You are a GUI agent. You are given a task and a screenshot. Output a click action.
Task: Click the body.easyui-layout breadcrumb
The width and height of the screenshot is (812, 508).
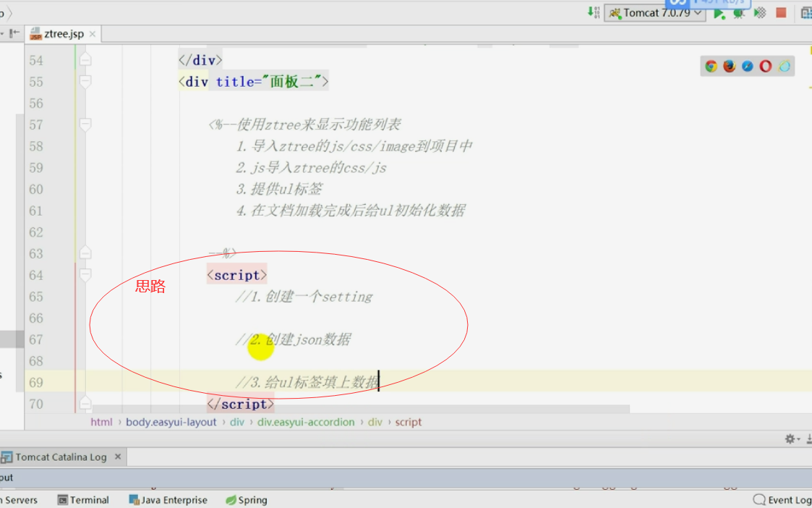click(x=171, y=422)
